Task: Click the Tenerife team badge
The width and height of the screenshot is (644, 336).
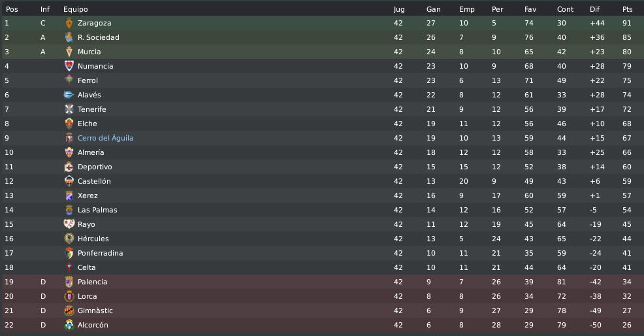Action: coord(69,109)
